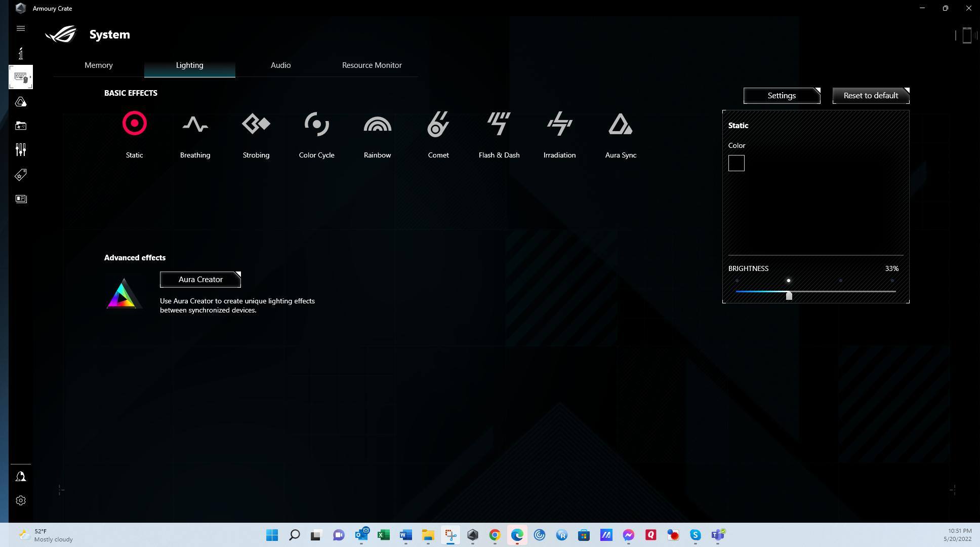Select the Strobing lighting effect
Image resolution: width=980 pixels, height=547 pixels.
coord(256,124)
